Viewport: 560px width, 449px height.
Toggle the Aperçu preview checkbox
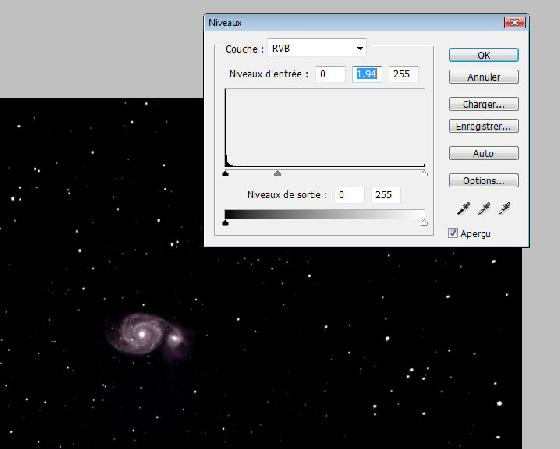coord(453,233)
